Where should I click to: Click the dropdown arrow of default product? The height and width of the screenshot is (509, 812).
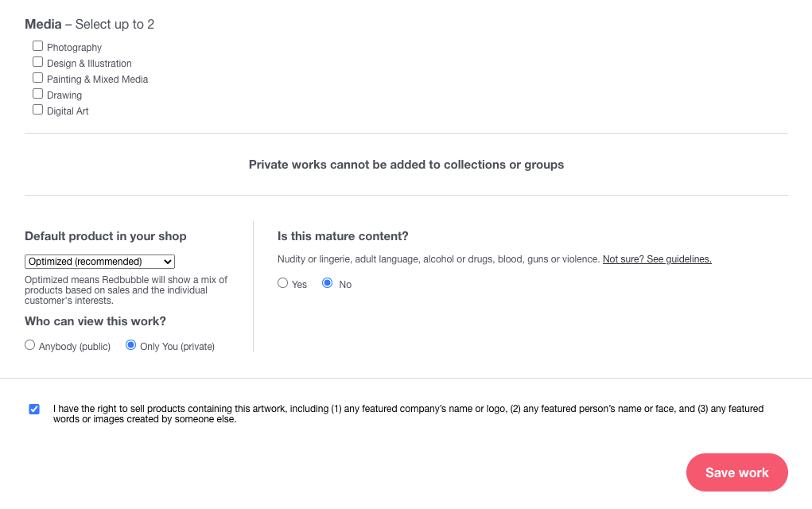[167, 262]
